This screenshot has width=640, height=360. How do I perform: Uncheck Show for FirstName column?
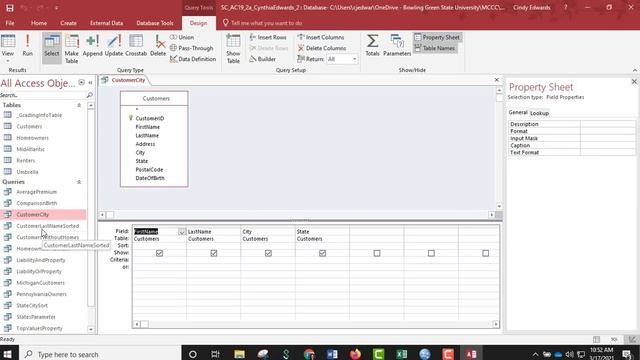click(x=159, y=253)
